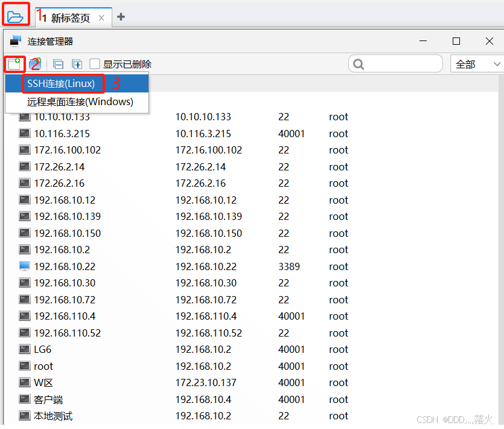Open the root connection entry

pyautogui.click(x=43, y=366)
